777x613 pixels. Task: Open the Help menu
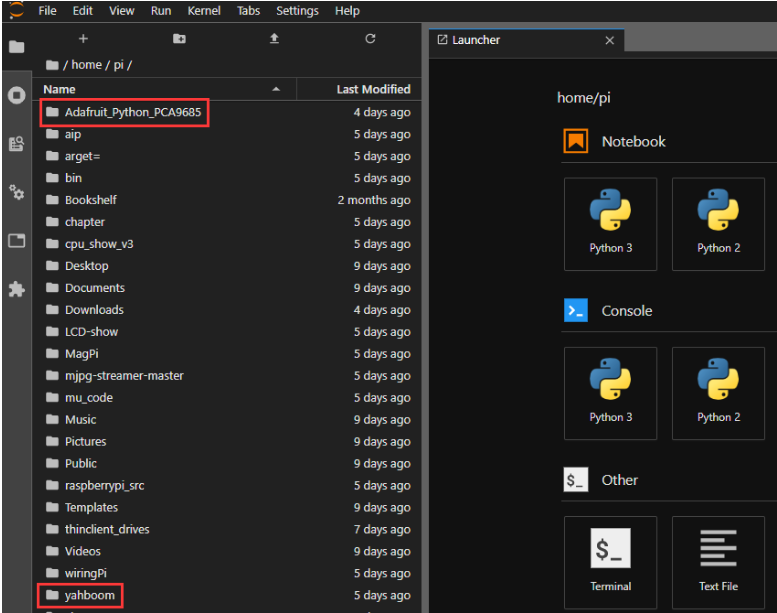click(x=347, y=11)
